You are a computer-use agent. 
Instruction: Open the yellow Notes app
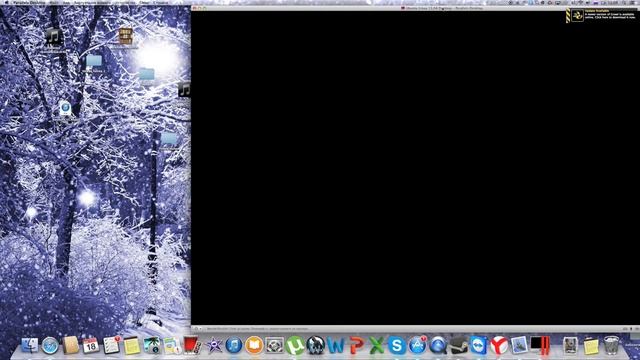pos(131,346)
